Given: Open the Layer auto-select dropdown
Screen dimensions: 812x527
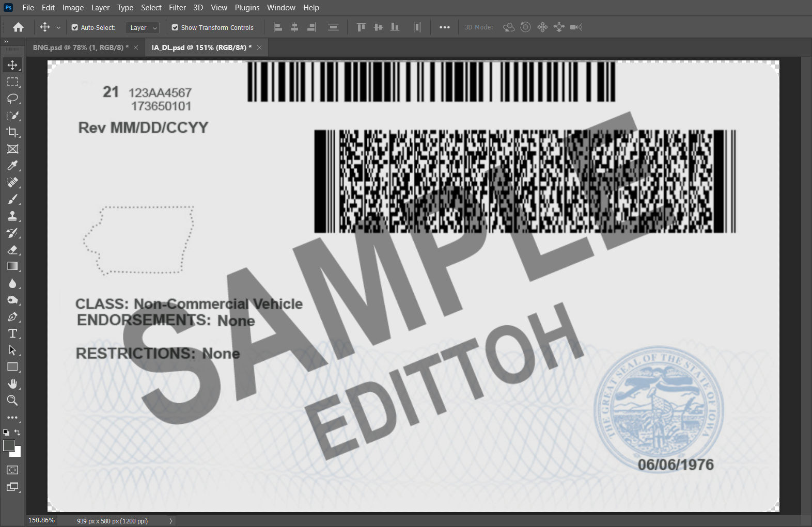Looking at the screenshot, I should [142, 28].
